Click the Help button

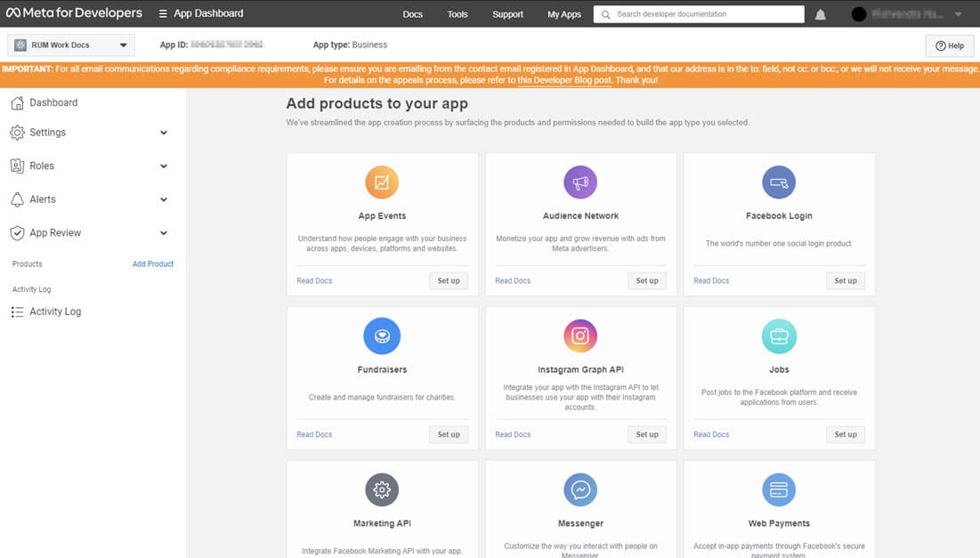[950, 45]
